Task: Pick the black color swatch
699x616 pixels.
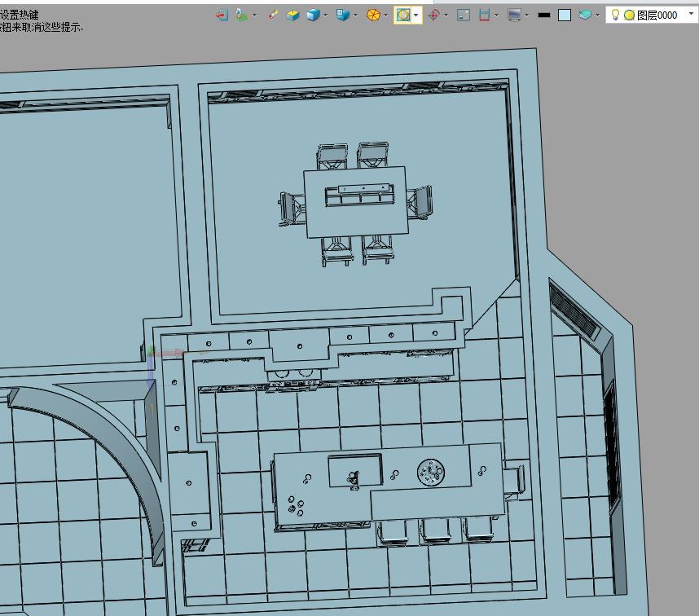Action: (544, 15)
